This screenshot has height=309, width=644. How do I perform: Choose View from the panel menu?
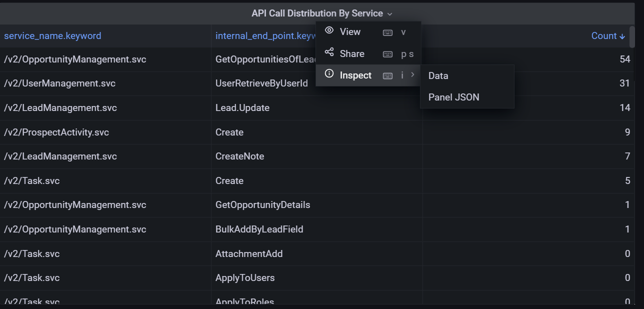pos(350,32)
